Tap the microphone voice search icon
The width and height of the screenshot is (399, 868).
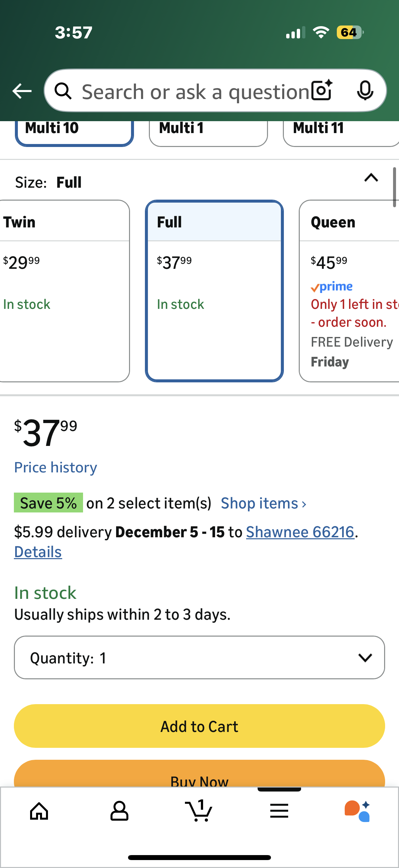click(365, 91)
